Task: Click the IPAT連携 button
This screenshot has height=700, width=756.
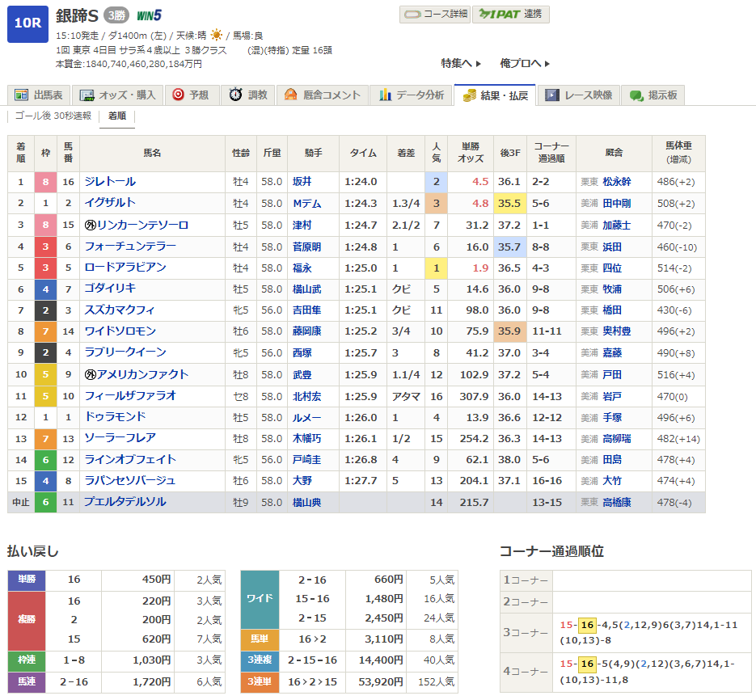Action: pos(510,15)
